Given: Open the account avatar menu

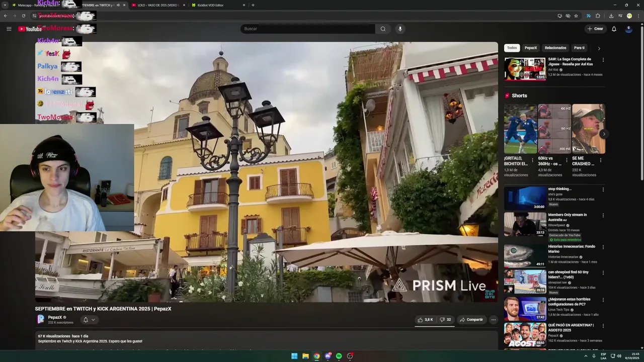Looking at the screenshot, I should pos(628,29).
